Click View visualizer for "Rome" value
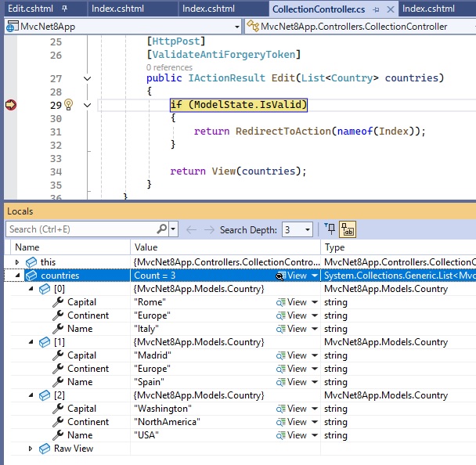The image size is (476, 465). [x=292, y=302]
